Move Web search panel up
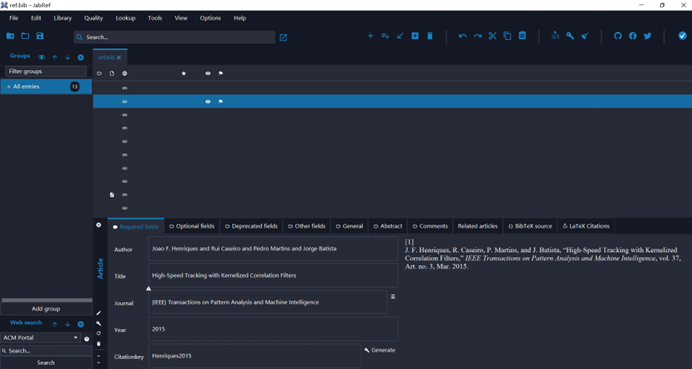This screenshot has width=692, height=369. 55,324
